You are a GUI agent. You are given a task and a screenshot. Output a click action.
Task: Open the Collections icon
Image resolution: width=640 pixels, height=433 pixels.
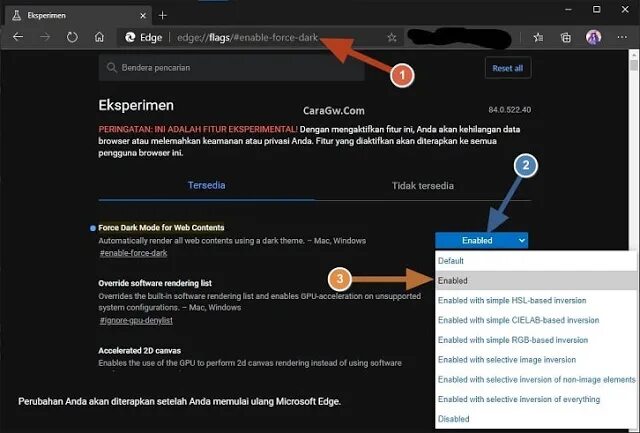[566, 38]
